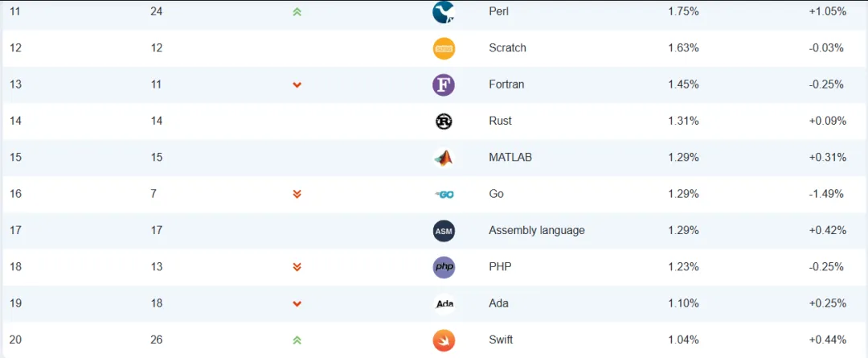Image resolution: width=868 pixels, height=358 pixels.
Task: Click the ASM Assembly language icon
Action: pyautogui.click(x=444, y=231)
